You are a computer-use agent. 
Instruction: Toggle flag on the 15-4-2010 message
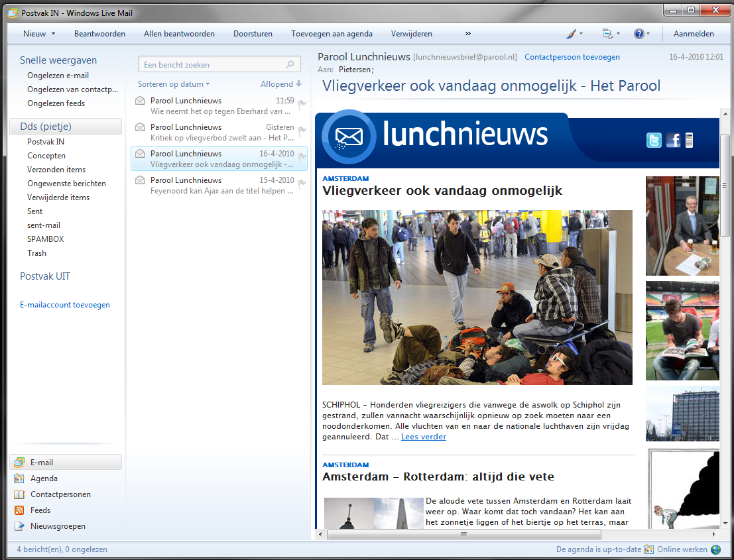click(302, 184)
